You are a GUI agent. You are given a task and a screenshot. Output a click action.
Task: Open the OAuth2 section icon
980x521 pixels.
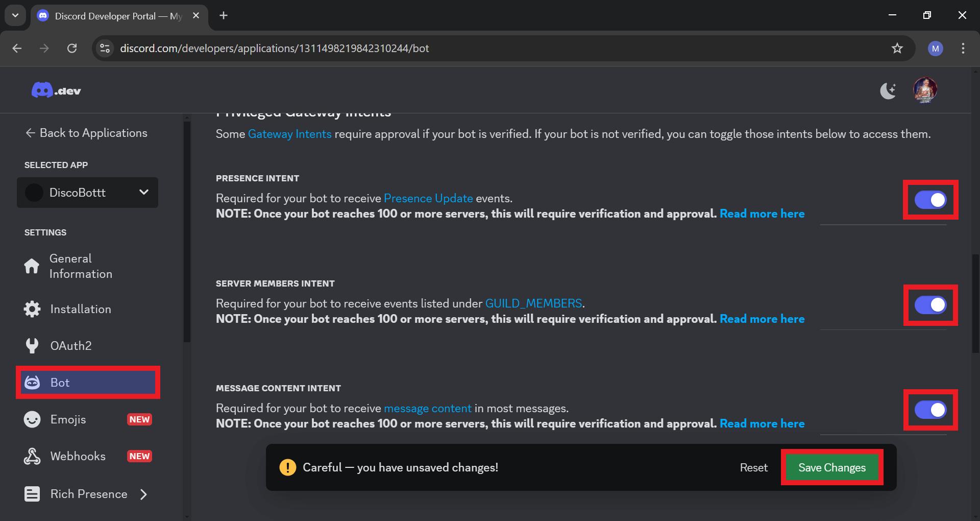(32, 345)
